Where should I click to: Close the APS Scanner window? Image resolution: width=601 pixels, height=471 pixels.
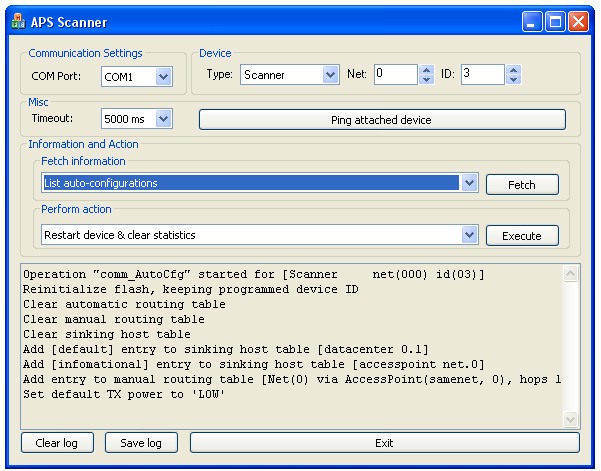(x=578, y=21)
